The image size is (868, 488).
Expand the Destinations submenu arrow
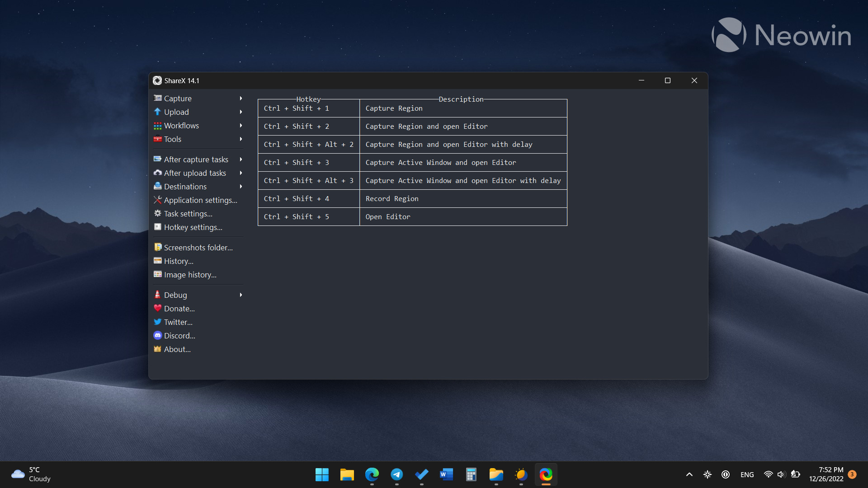(x=241, y=187)
